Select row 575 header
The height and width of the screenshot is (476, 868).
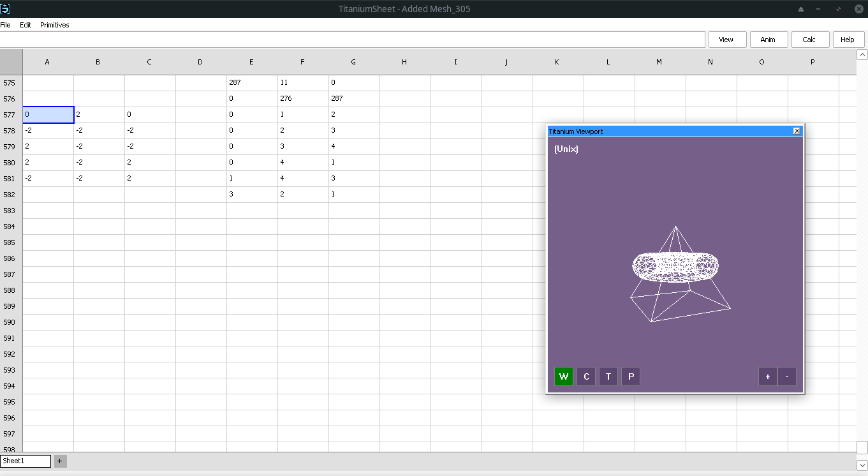[11, 83]
